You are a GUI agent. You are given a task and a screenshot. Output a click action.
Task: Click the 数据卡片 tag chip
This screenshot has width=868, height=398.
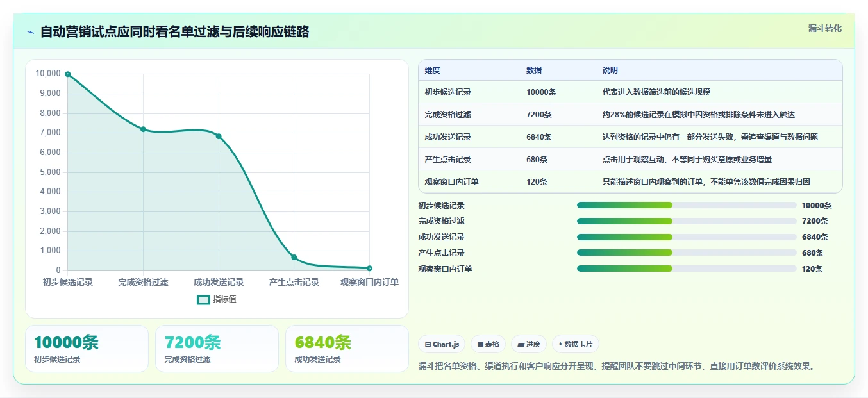point(576,344)
